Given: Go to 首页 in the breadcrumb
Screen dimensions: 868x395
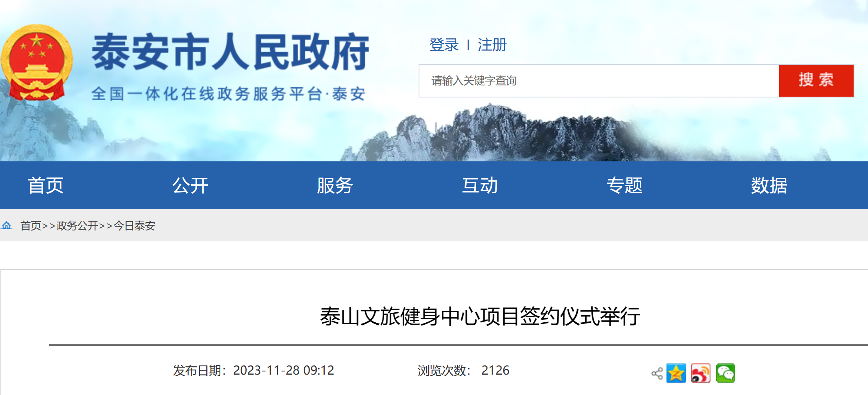Looking at the screenshot, I should [x=31, y=226].
